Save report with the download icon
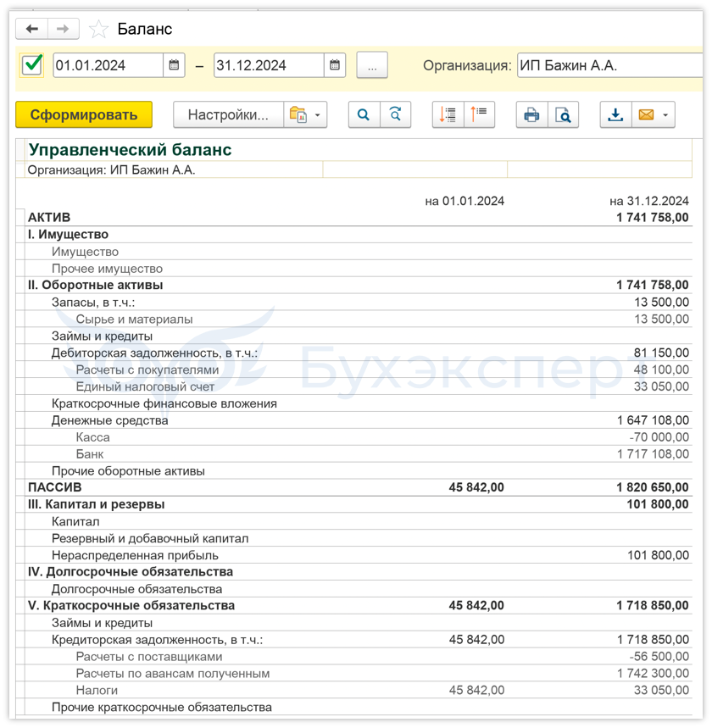712x728 pixels. tap(615, 114)
